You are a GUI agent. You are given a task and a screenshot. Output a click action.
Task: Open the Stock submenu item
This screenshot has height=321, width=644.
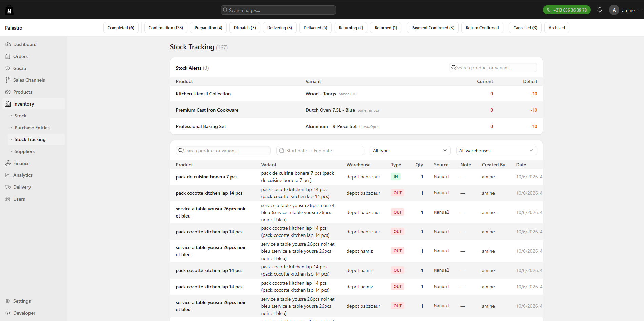pyautogui.click(x=20, y=116)
